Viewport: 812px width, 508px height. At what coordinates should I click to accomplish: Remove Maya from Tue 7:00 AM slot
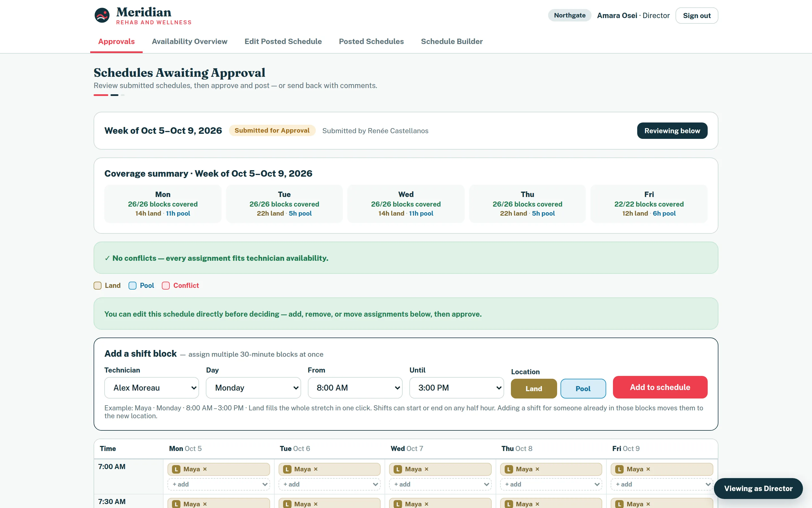tap(315, 469)
